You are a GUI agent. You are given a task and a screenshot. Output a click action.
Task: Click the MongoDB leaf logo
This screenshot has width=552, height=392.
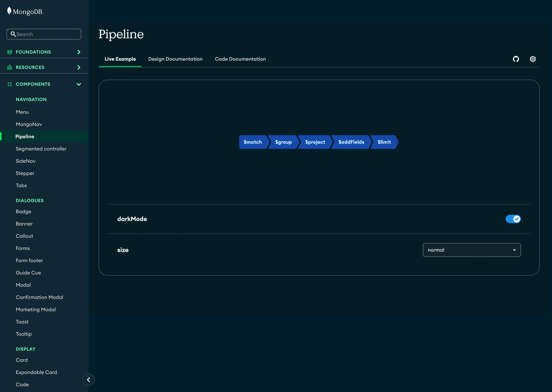click(x=9, y=11)
